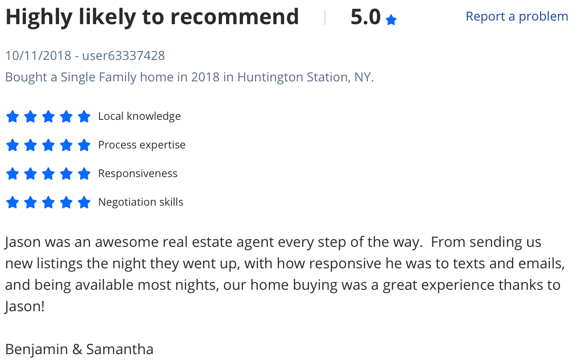Click fifth star in Process expertise row
588x364 pixels.
click(x=84, y=145)
